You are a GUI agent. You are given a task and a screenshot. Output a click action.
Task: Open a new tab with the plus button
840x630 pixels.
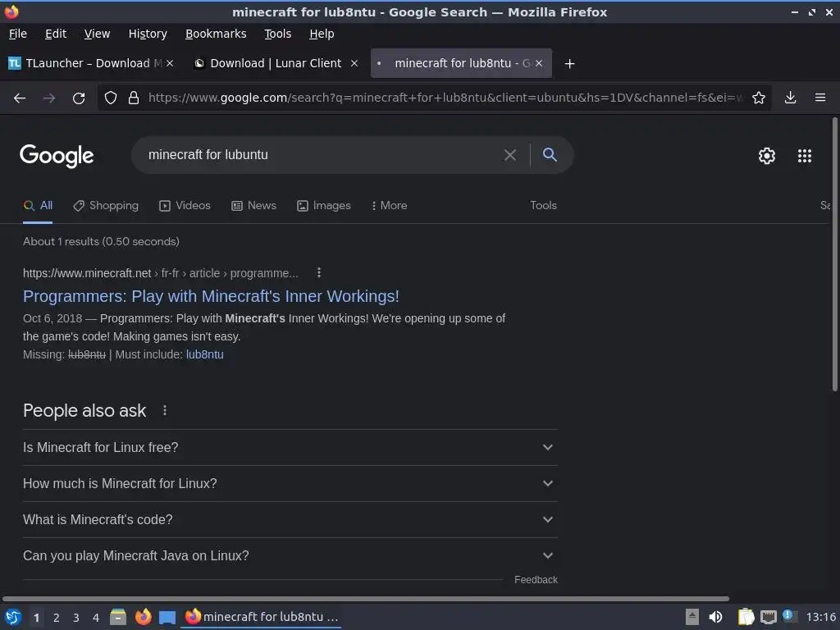tap(569, 64)
